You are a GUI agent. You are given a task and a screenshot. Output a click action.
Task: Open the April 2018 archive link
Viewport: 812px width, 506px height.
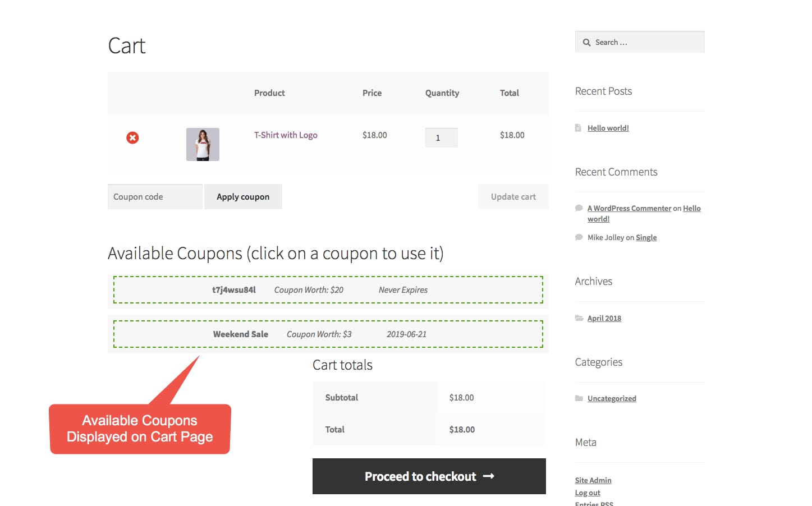pos(604,318)
